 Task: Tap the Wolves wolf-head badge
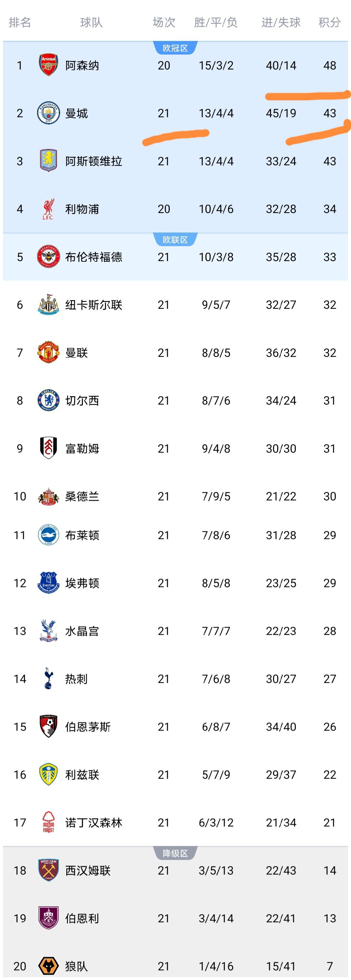48,965
